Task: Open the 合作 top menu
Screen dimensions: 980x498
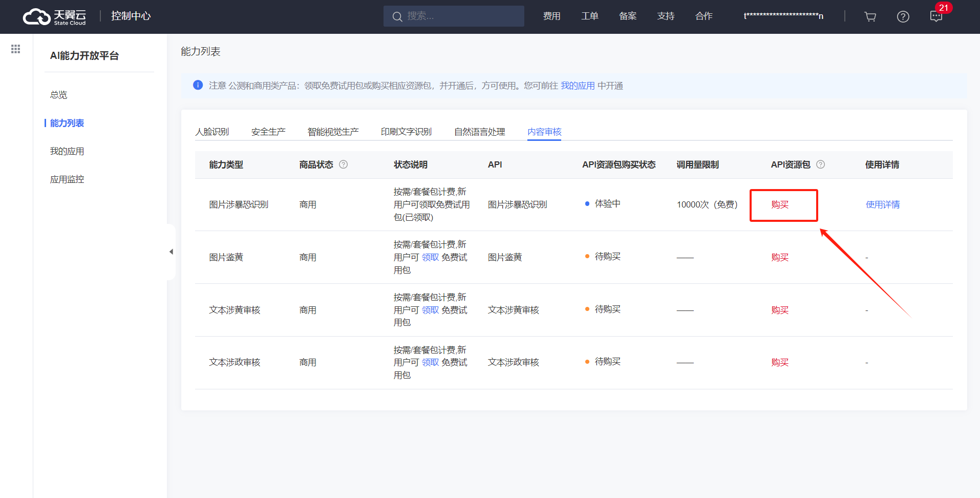Action: [704, 16]
